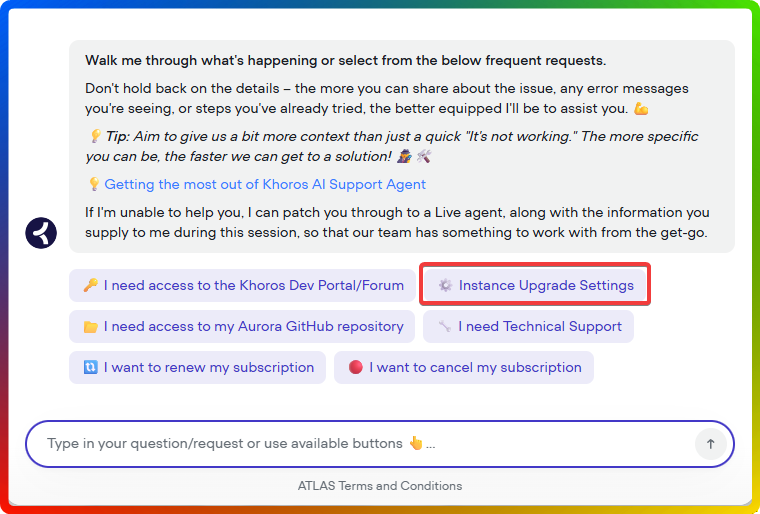The height and width of the screenshot is (514, 760).
Task: Click the Khoros bot avatar icon
Action: click(x=41, y=233)
